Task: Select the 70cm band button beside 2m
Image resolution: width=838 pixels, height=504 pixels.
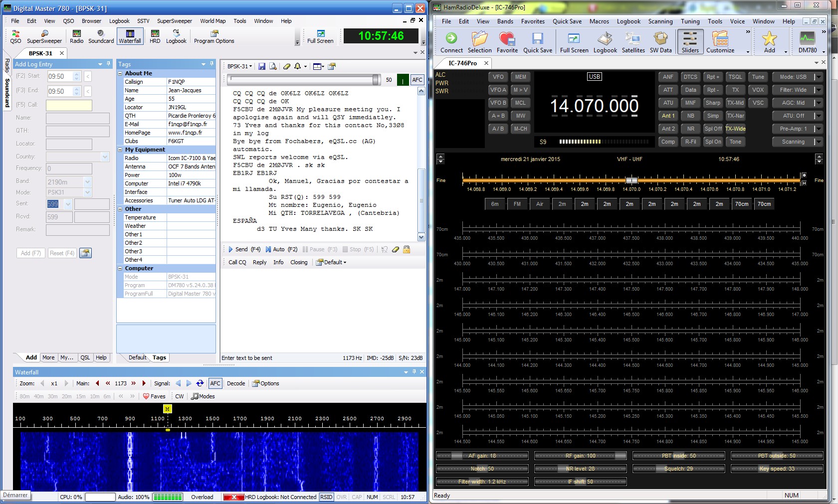Action: coord(742,204)
